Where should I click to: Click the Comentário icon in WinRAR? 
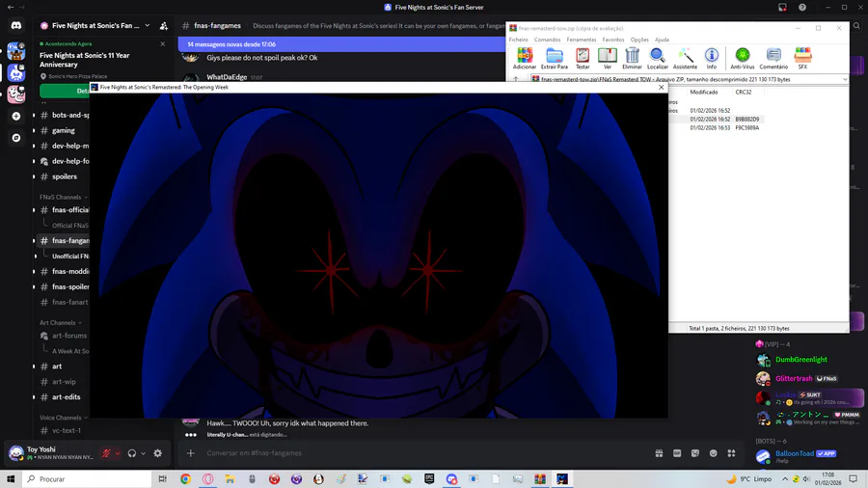click(x=773, y=58)
